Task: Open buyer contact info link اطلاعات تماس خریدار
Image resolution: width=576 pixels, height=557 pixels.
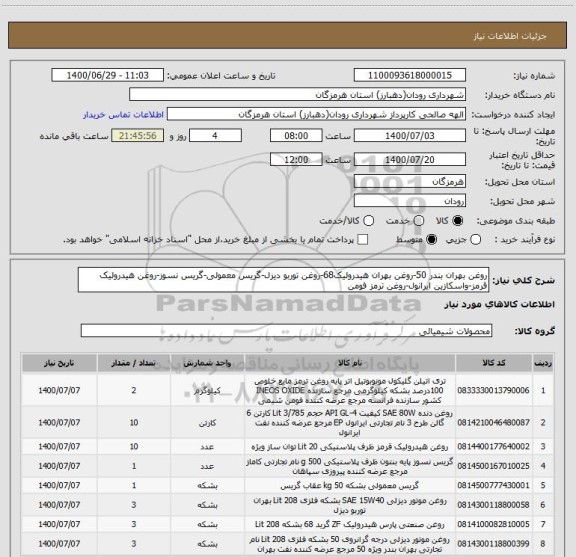Action: point(123,115)
